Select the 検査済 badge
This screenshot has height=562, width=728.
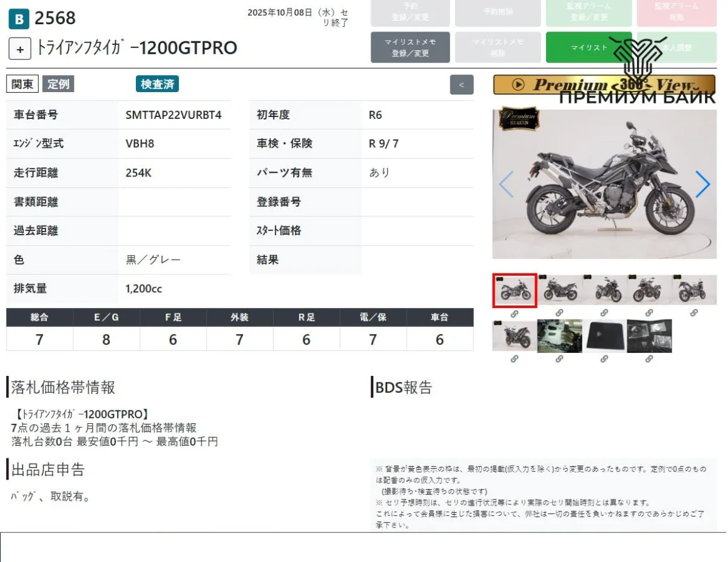[157, 84]
